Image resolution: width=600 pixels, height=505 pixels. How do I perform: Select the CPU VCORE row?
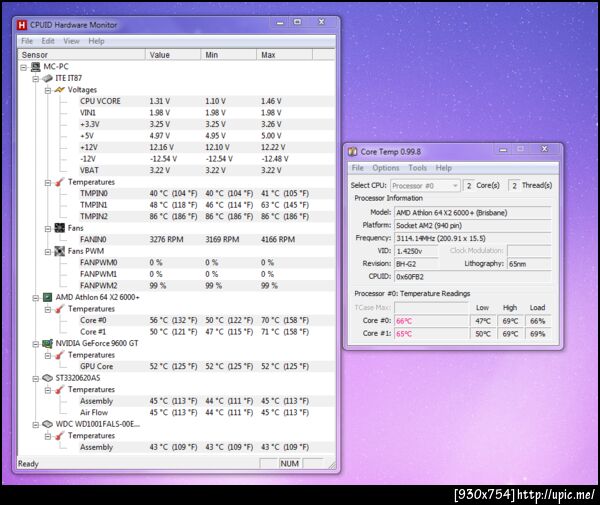[x=207, y=101]
